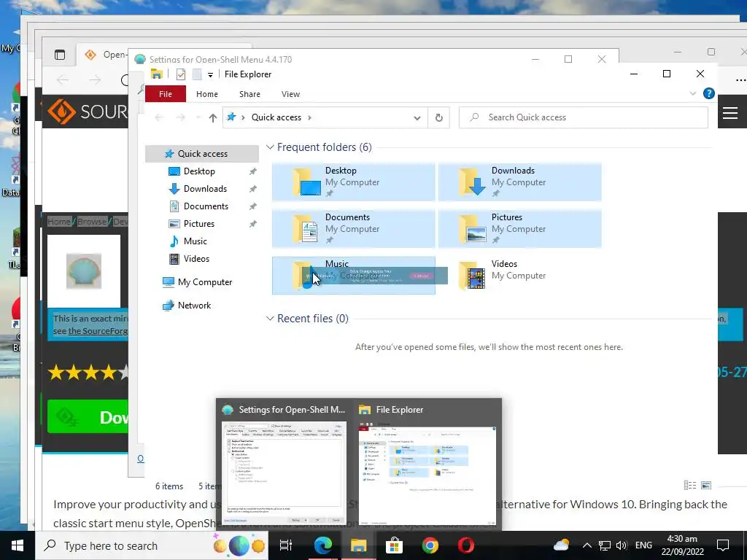Screen dimensions: 747x560
Task: Open the View ribbon tab
Action: pyautogui.click(x=290, y=94)
